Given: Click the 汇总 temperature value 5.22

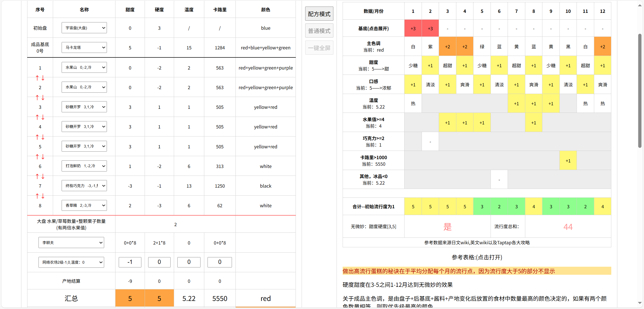Looking at the screenshot, I should point(189,298).
